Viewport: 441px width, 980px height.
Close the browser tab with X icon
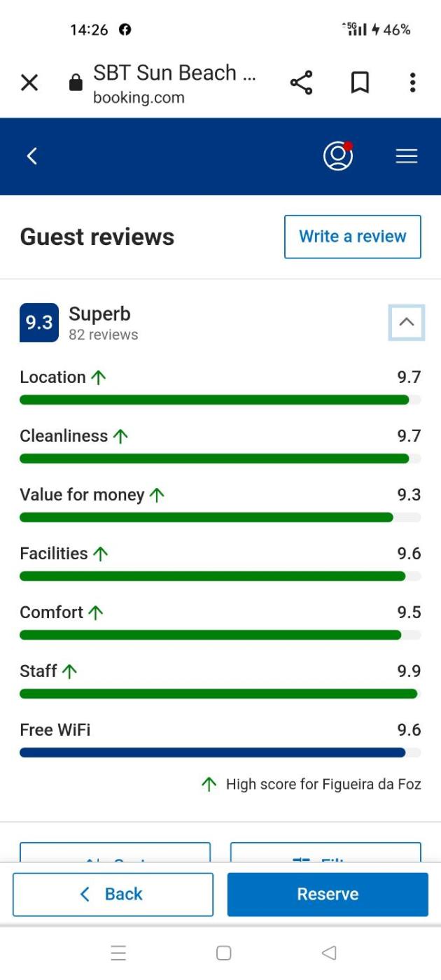(x=29, y=83)
